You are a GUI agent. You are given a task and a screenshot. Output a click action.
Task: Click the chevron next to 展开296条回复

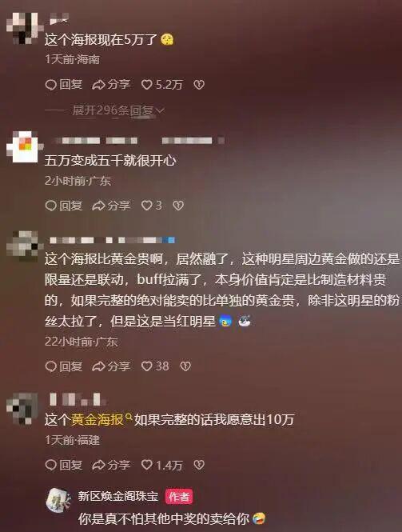point(161,110)
